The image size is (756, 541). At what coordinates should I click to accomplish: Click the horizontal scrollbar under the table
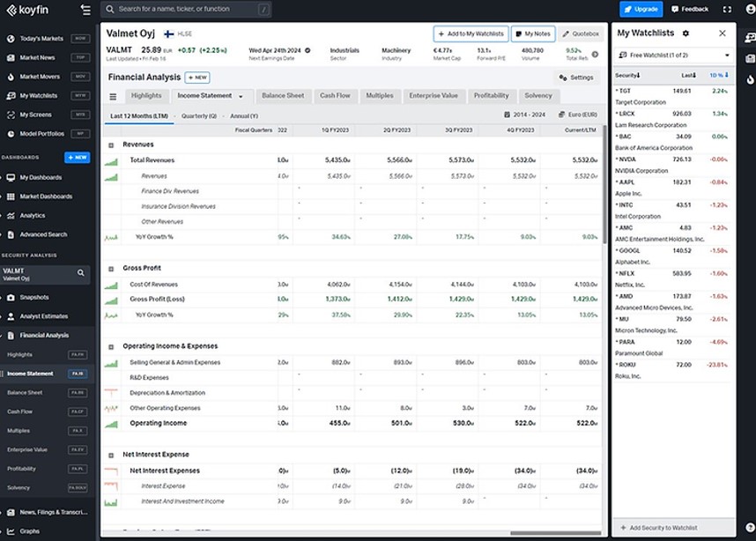point(556,533)
